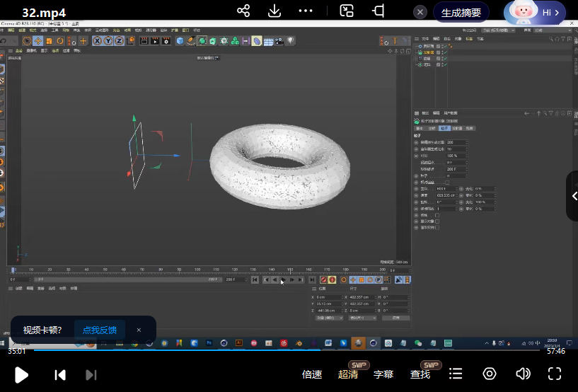Click the video progress bar
The image size is (578, 392).
point(283,350)
